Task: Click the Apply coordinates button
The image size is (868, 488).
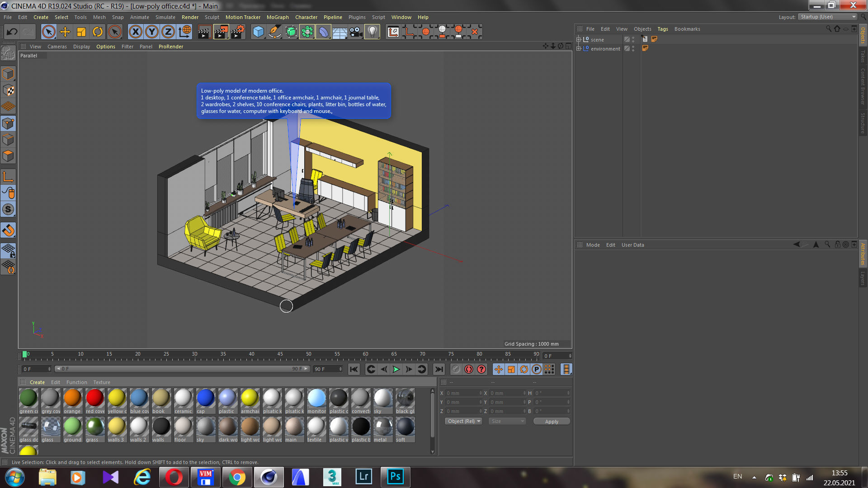Action: click(552, 421)
